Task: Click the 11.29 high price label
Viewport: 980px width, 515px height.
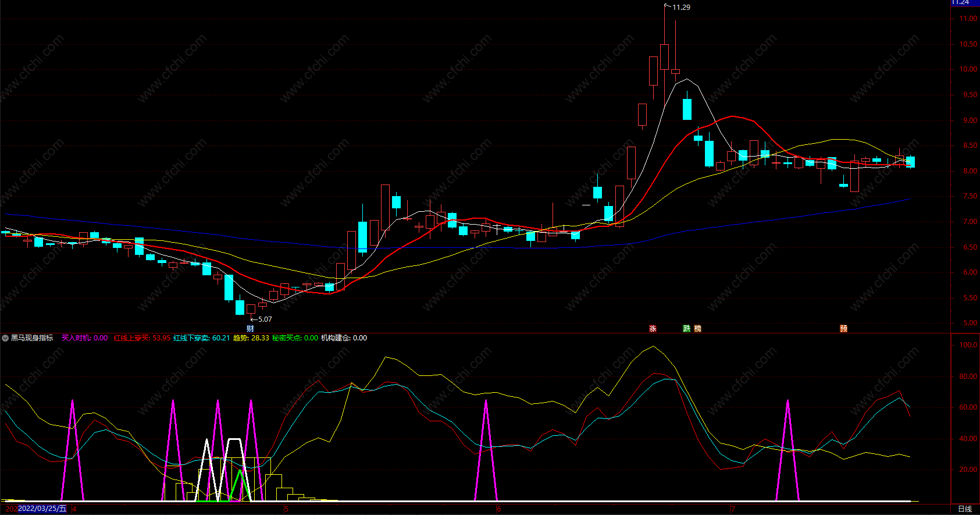Action: 681,8
